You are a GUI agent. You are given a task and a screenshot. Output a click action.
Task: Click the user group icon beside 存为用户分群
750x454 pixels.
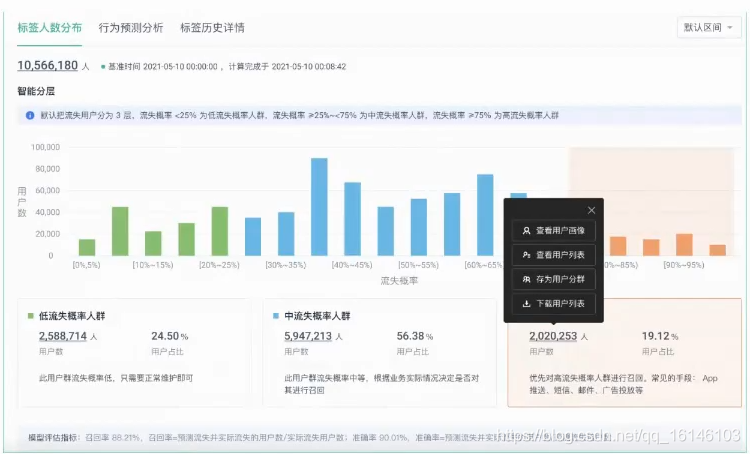pyautogui.click(x=526, y=279)
